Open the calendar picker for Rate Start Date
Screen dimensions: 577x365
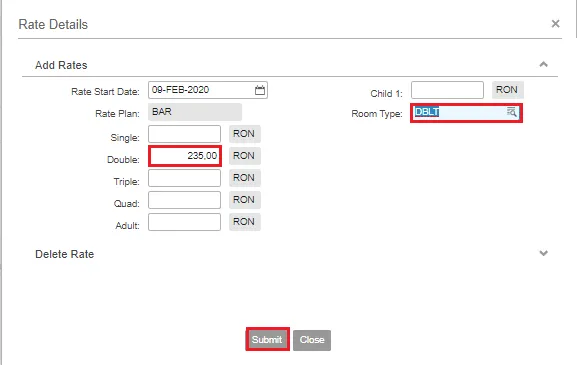260,90
